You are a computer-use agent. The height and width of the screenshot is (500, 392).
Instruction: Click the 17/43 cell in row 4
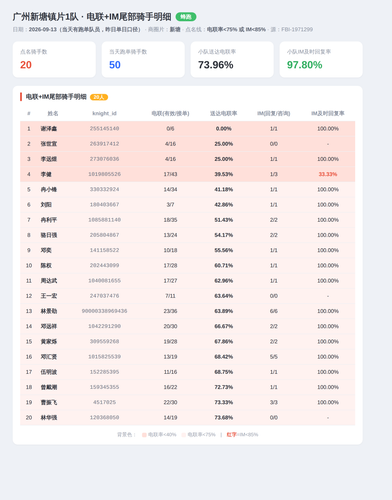pyautogui.click(x=170, y=174)
